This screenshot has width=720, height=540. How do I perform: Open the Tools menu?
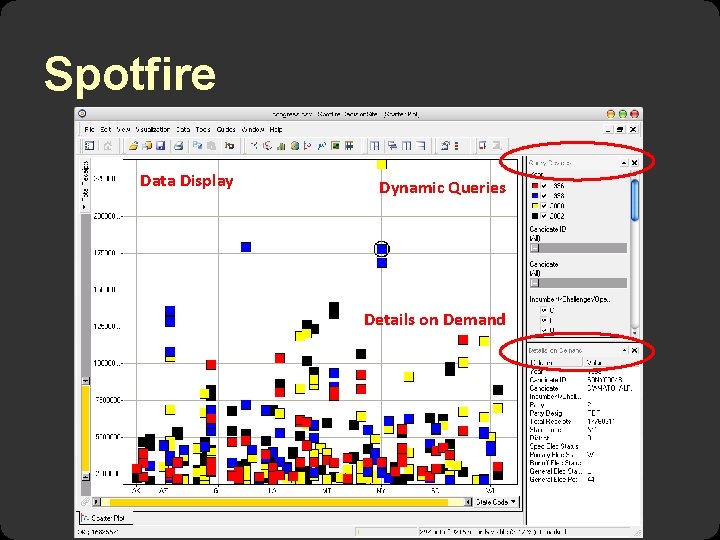203,129
